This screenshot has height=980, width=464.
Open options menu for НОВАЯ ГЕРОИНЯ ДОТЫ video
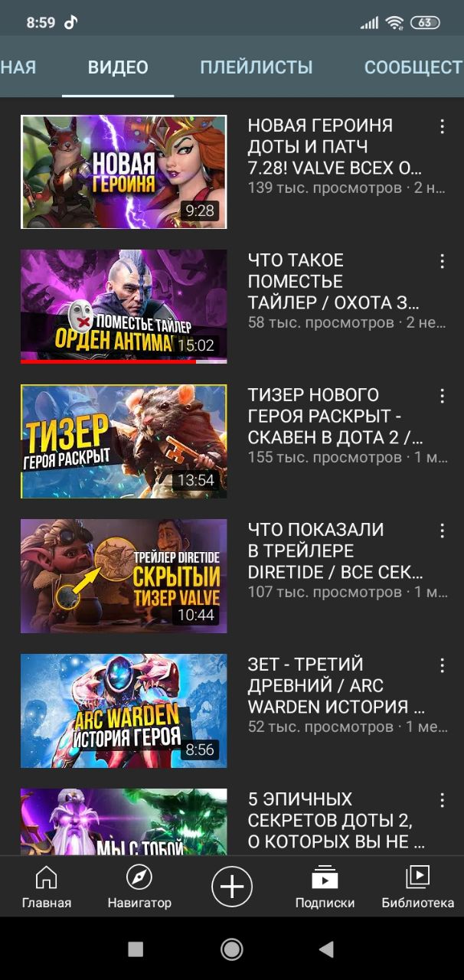point(442,126)
